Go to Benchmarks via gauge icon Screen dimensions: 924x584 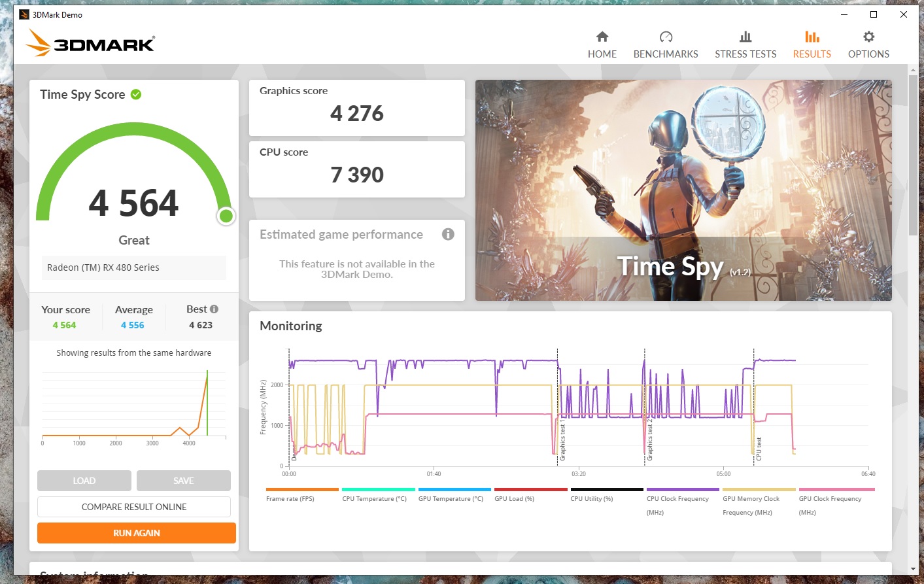click(666, 37)
